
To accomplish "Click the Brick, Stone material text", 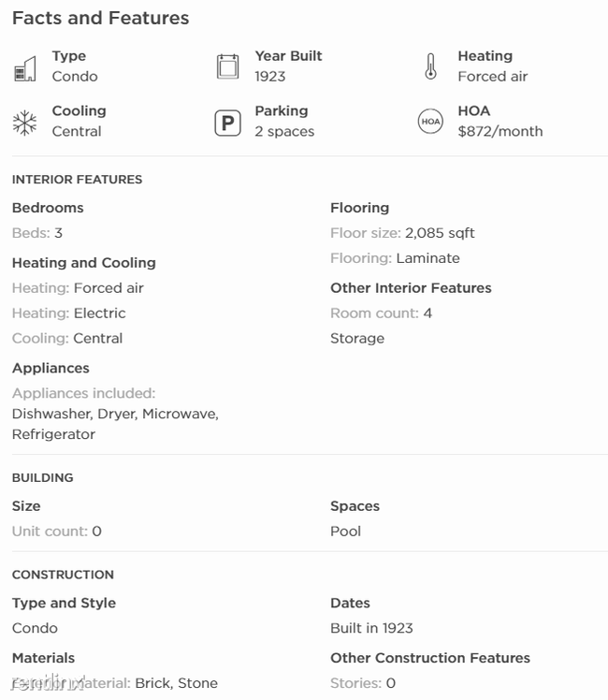I will [176, 683].
